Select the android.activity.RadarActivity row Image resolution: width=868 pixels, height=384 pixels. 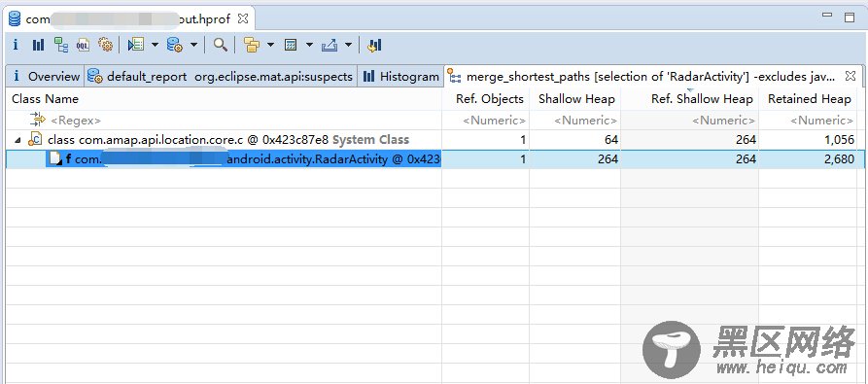434,159
